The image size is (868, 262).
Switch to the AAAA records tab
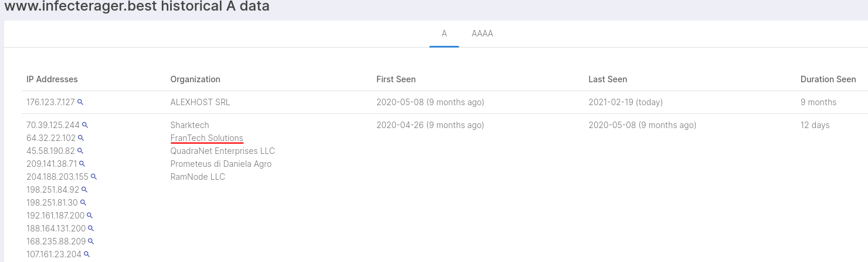[x=482, y=33]
